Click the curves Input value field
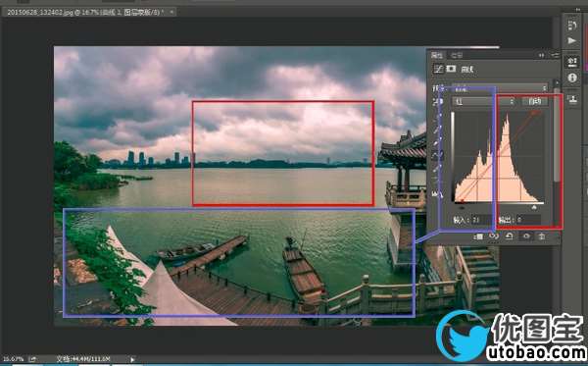This screenshot has height=366, width=588. point(481,220)
